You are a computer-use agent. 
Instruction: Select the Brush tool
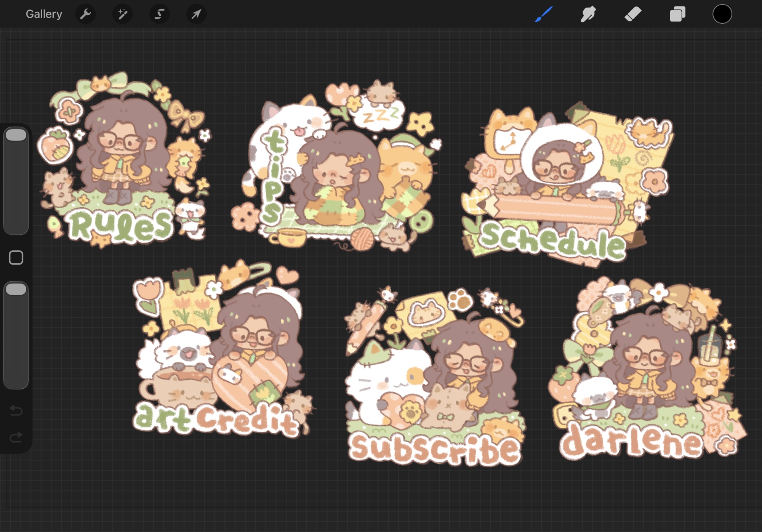[x=544, y=14]
